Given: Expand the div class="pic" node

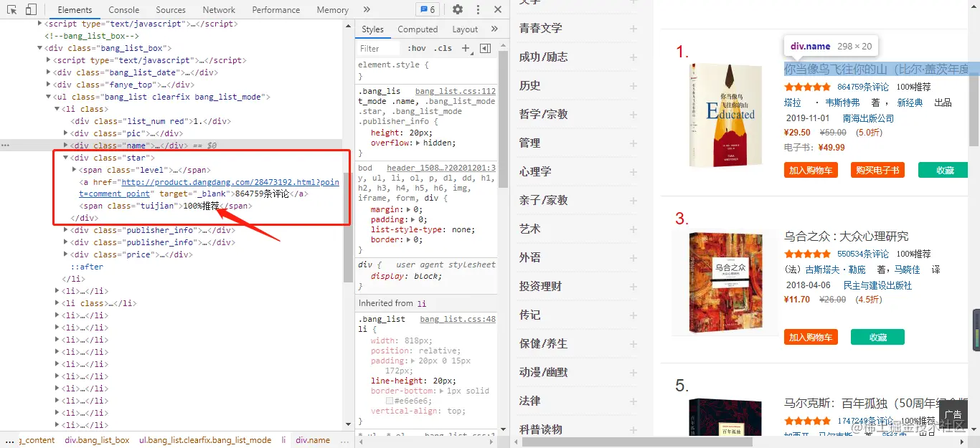Looking at the screenshot, I should click(66, 133).
